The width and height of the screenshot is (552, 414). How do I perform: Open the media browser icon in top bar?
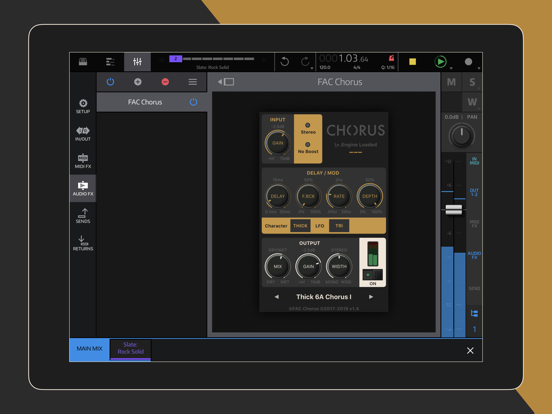point(83,62)
